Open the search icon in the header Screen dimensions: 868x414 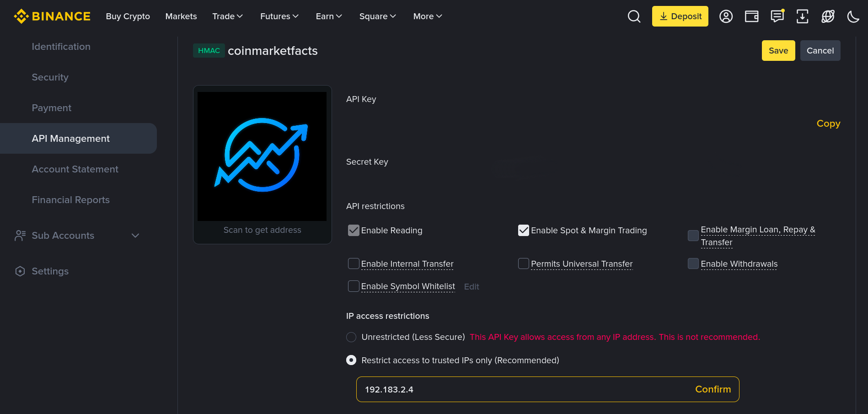pyautogui.click(x=634, y=16)
